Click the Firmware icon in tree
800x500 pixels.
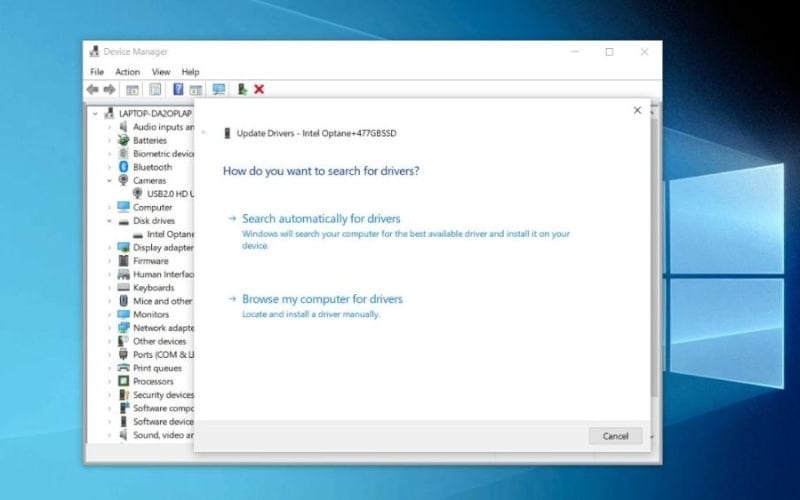[x=123, y=261]
